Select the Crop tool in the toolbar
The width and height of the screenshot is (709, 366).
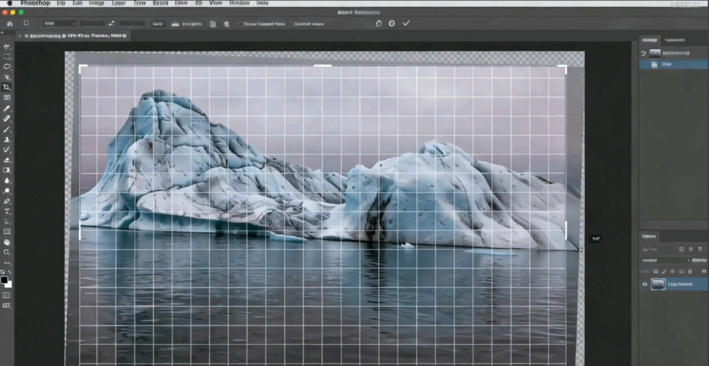pos(7,87)
